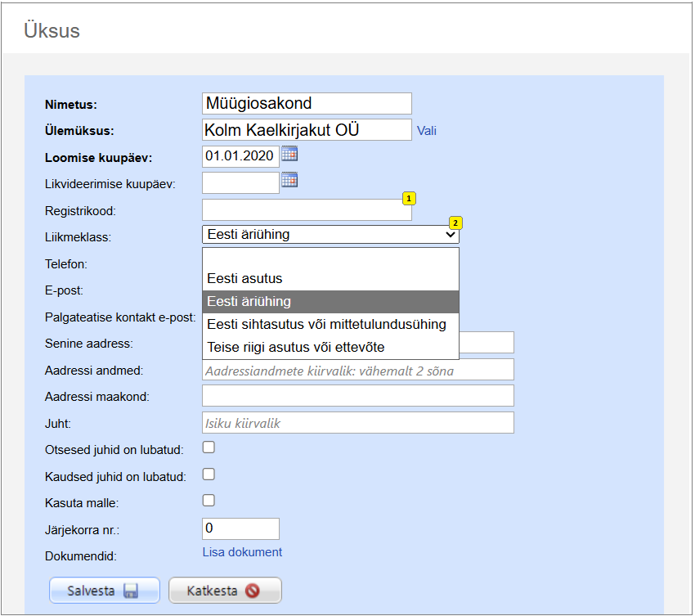The height and width of the screenshot is (616, 695).
Task: Click the Likvideerimise kuupäev date field
Action: point(240,182)
